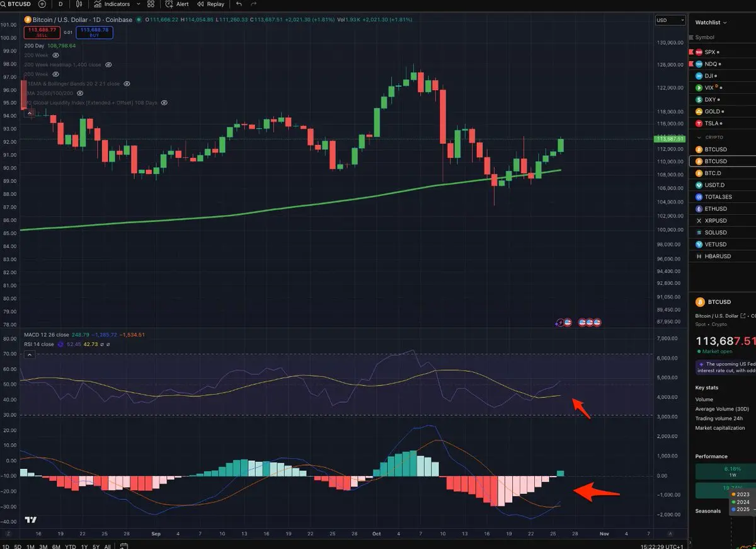Click the red SELL price button
The height and width of the screenshot is (549, 756).
tap(42, 32)
